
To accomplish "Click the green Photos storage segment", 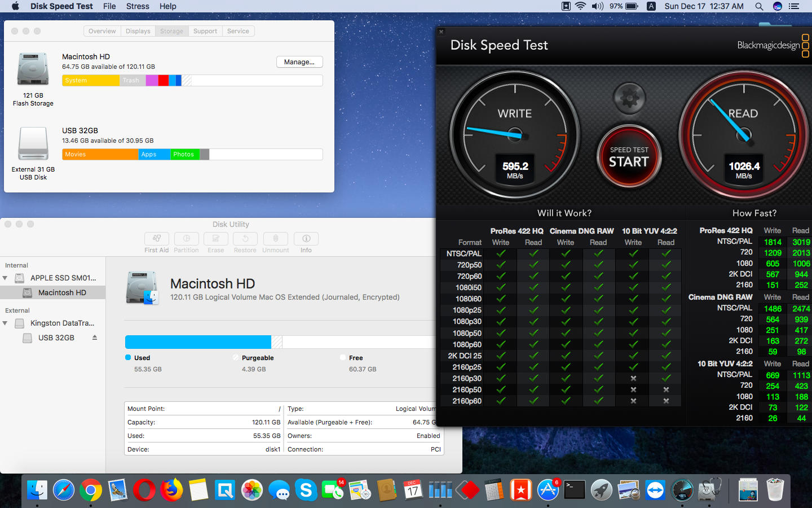I will [x=185, y=154].
